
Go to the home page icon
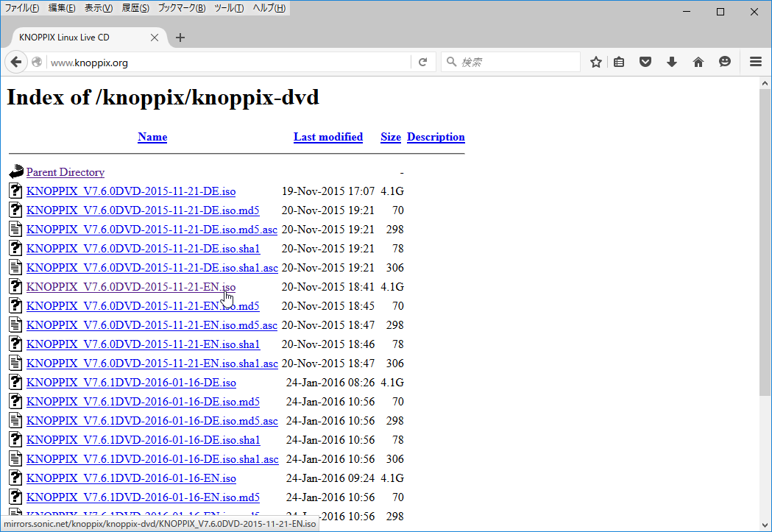point(698,62)
